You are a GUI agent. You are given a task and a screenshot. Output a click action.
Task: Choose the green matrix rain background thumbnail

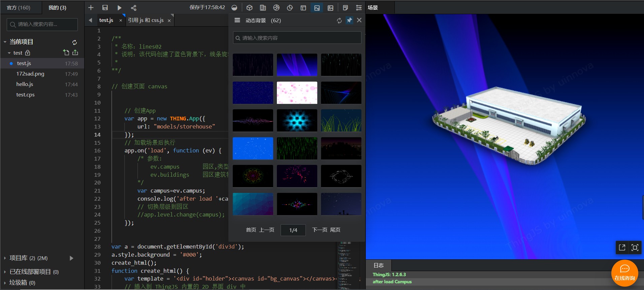[297, 148]
